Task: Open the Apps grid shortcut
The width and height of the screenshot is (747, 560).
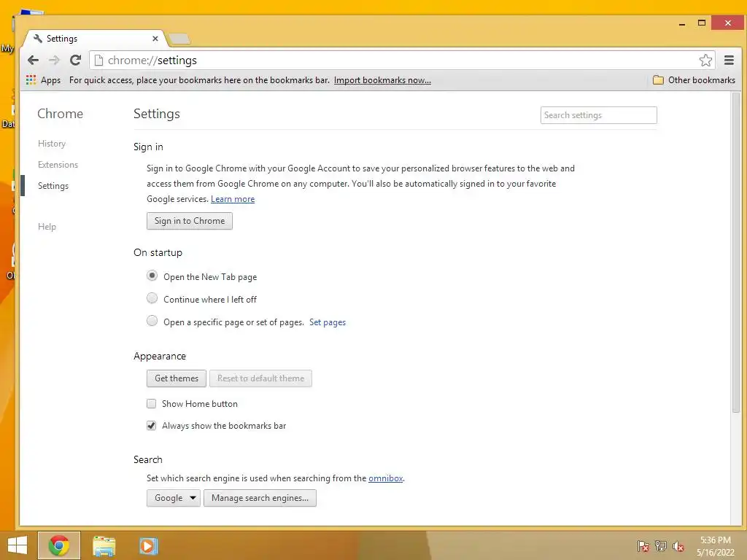Action: pos(43,80)
